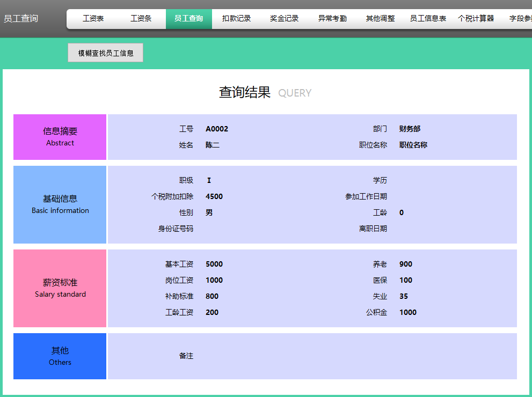
Task: Switch to the 扣款记录 tab
Action: click(236, 18)
